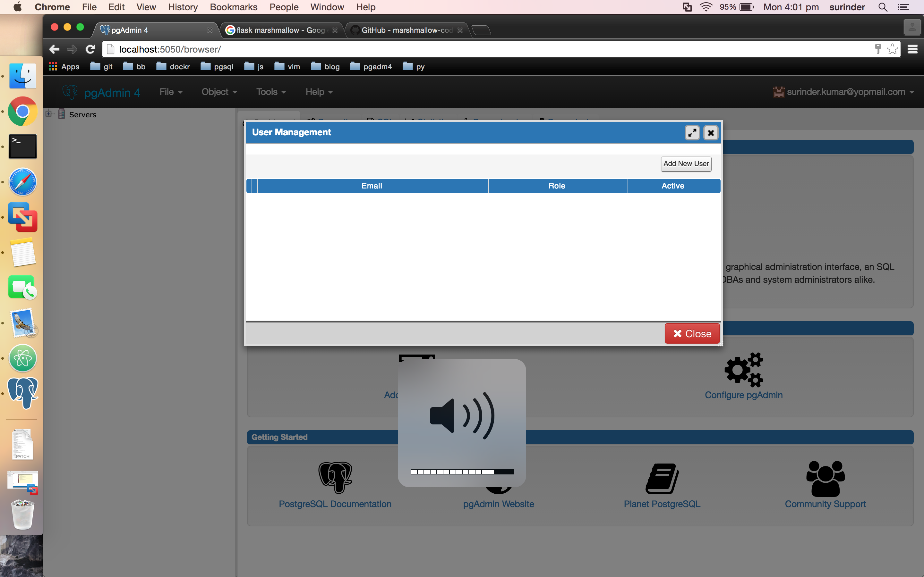Open the Tools dropdown menu
The image size is (924, 577).
271,92
